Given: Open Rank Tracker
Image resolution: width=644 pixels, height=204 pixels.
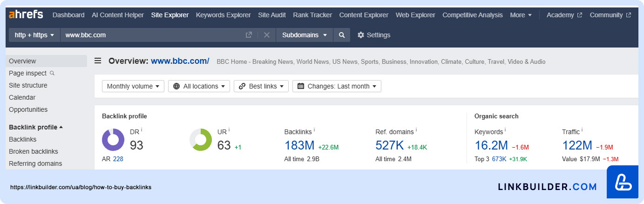Looking at the screenshot, I should click(x=312, y=15).
